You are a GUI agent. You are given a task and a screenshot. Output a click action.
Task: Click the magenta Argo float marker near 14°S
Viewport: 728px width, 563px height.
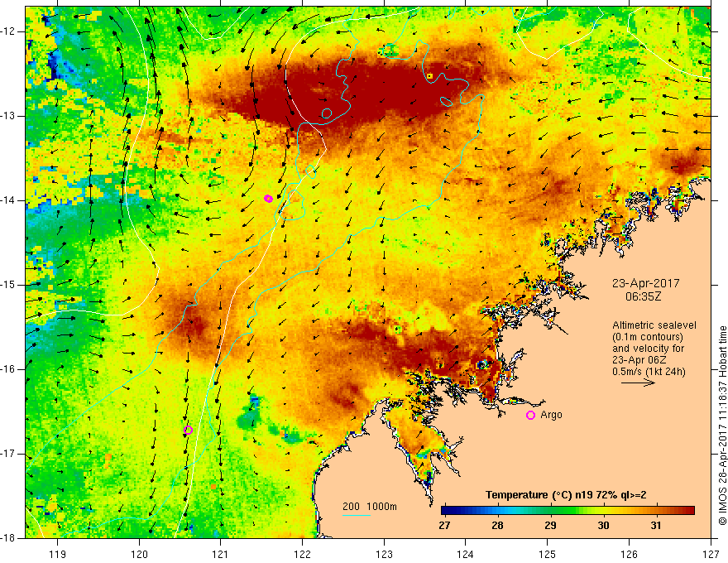point(268,199)
